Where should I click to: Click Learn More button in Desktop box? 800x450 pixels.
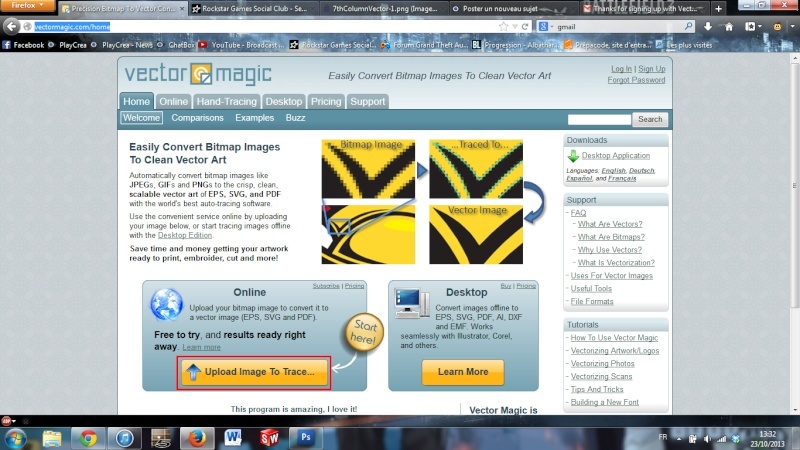(463, 372)
